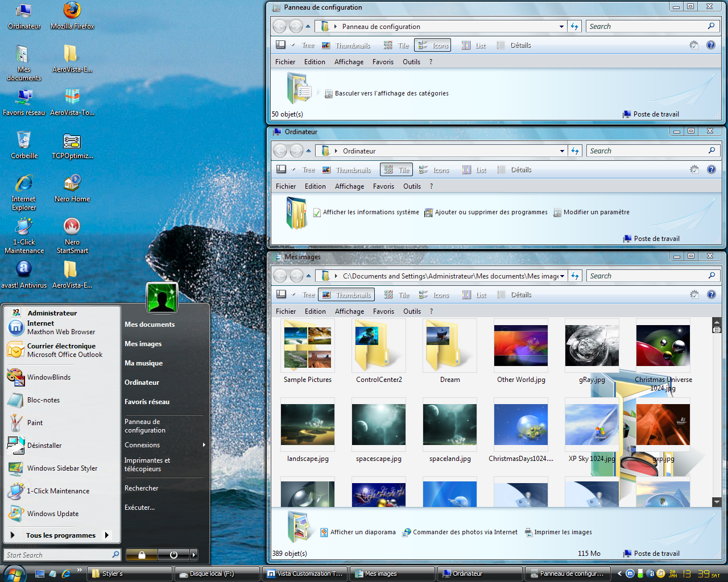Click the Start menu power button
Screen dimensions: 728x582
(x=173, y=555)
